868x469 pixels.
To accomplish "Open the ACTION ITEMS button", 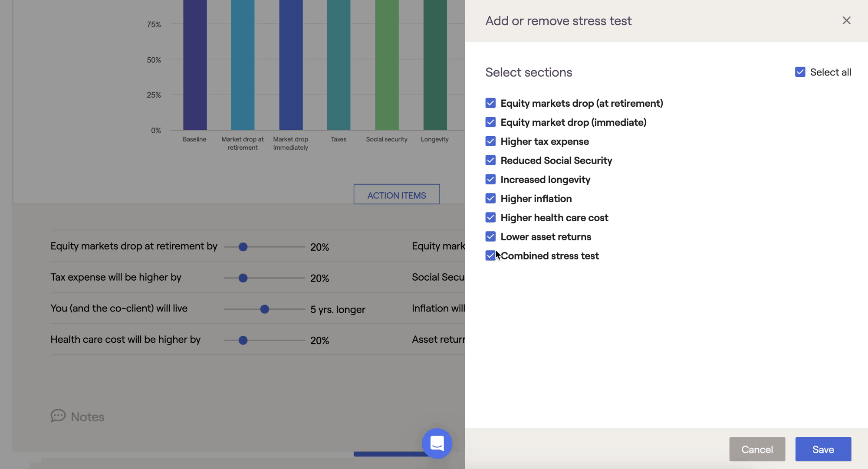I will [x=396, y=195].
